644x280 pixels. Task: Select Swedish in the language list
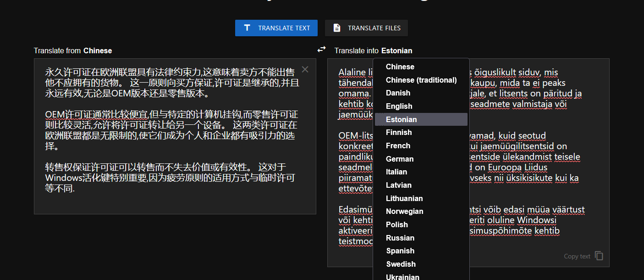click(421, 264)
